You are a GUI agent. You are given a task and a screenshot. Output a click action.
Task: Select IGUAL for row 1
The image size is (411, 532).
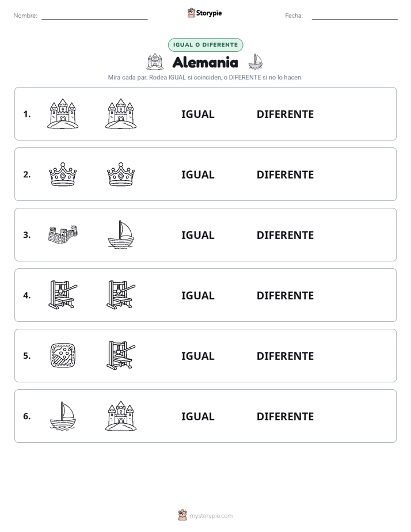point(197,115)
